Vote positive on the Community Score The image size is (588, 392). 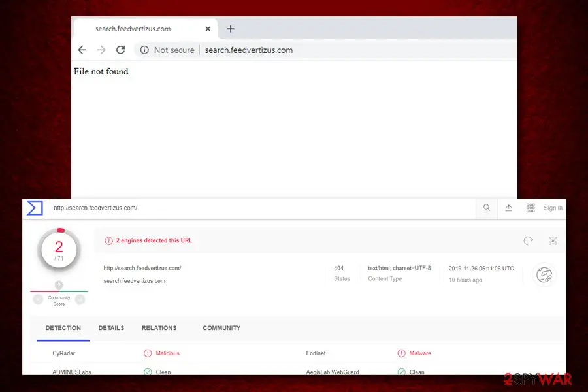click(80, 299)
